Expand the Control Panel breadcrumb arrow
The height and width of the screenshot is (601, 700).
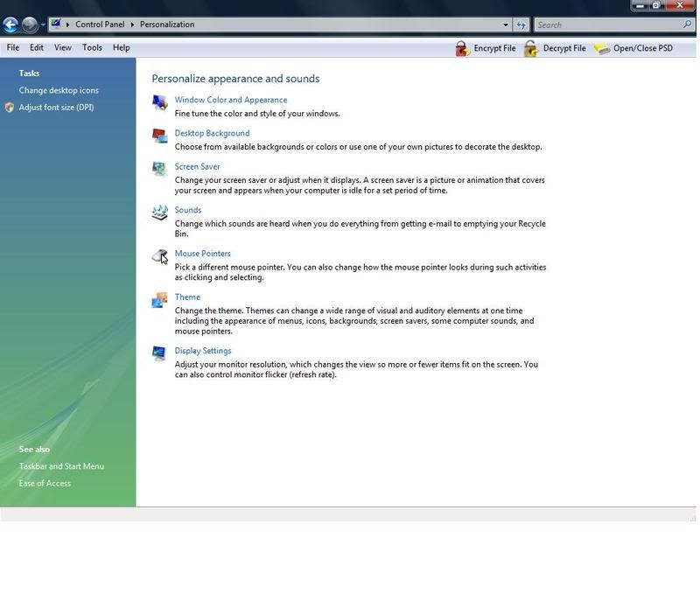click(133, 24)
